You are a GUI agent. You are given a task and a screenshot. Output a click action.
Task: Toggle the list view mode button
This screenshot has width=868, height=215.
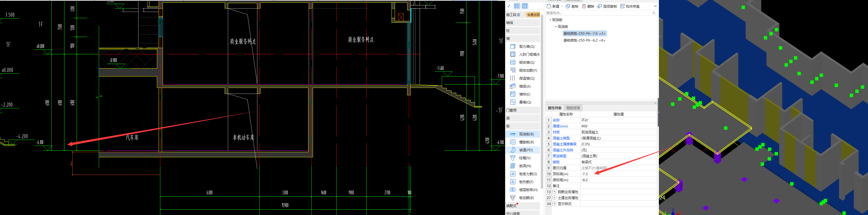[x=517, y=6]
